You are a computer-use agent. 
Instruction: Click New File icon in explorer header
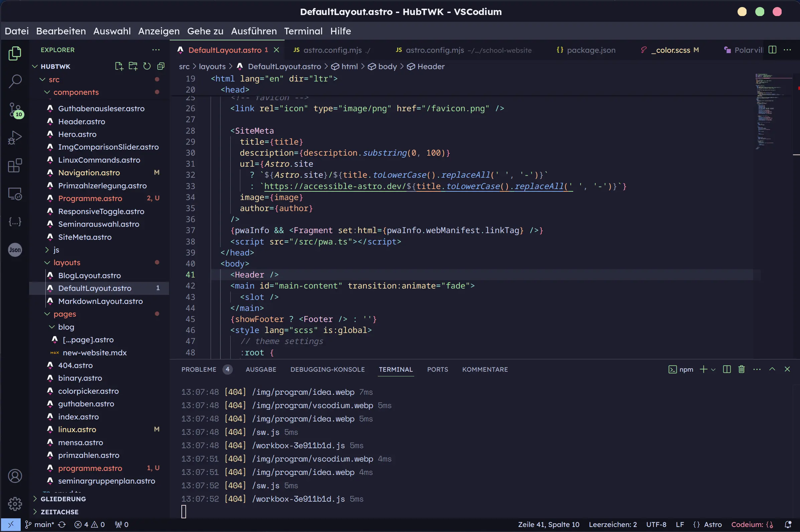119,66
